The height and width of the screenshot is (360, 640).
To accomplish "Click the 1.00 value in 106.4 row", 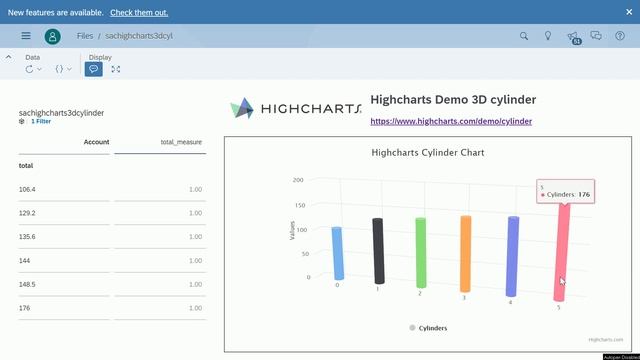I will tap(196, 189).
